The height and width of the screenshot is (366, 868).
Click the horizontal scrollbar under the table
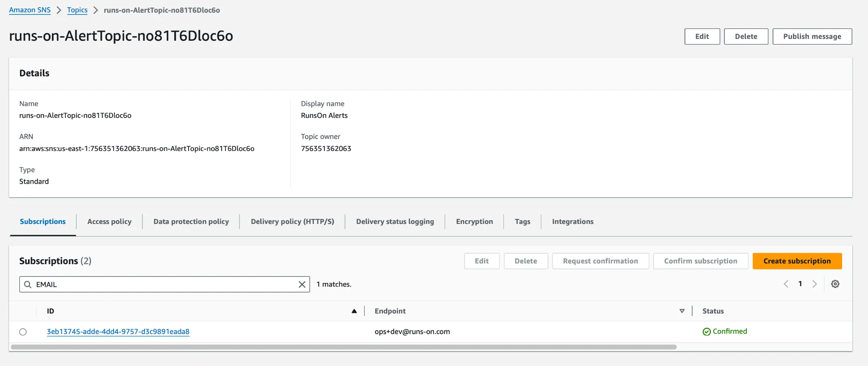pyautogui.click(x=343, y=347)
